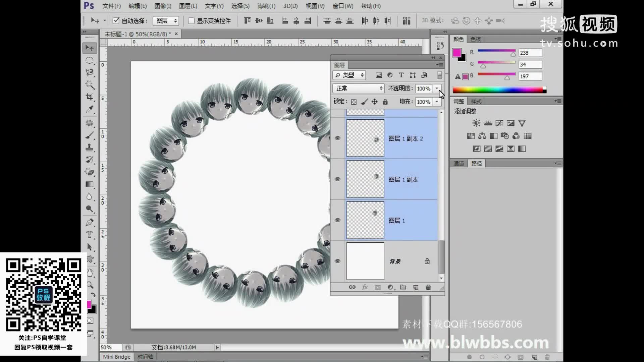Select 图层 1 副本 thumbnail
This screenshot has width=644, height=362.
pyautogui.click(x=365, y=179)
